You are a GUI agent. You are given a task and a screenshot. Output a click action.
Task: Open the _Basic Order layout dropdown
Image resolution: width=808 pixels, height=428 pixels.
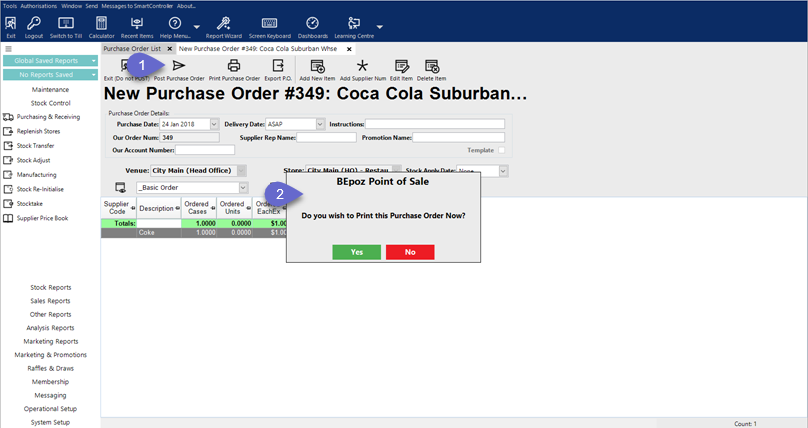[x=243, y=188]
